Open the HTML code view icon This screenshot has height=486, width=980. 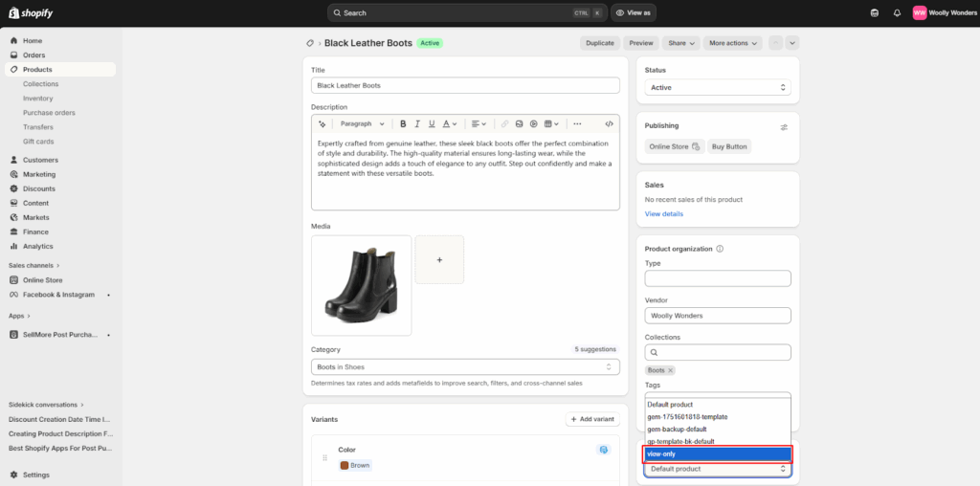click(x=609, y=123)
